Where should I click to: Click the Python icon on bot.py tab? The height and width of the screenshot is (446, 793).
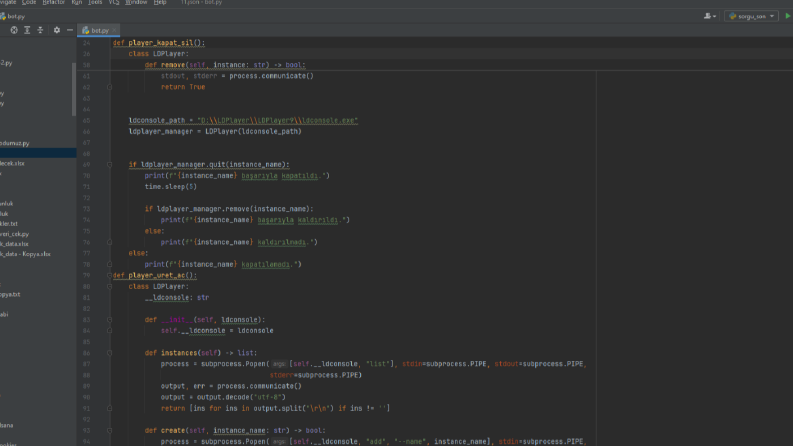pos(85,30)
